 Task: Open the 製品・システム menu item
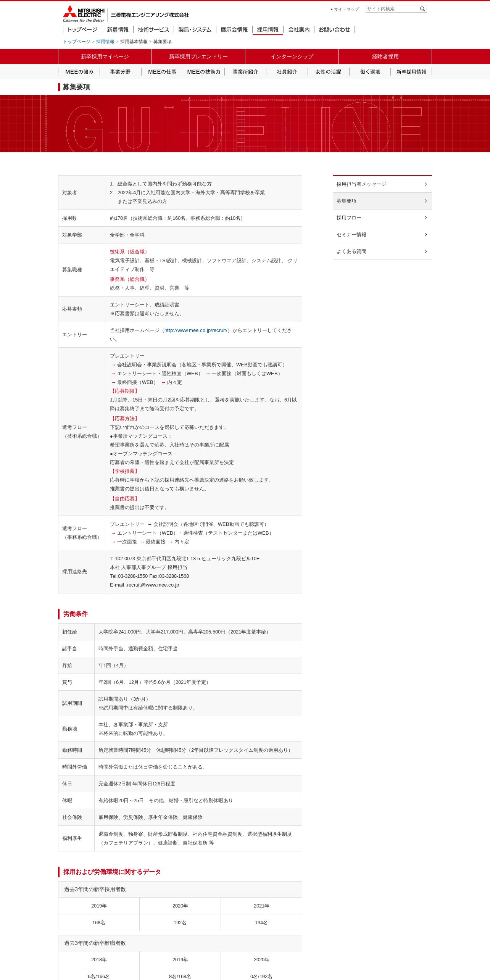195,29
